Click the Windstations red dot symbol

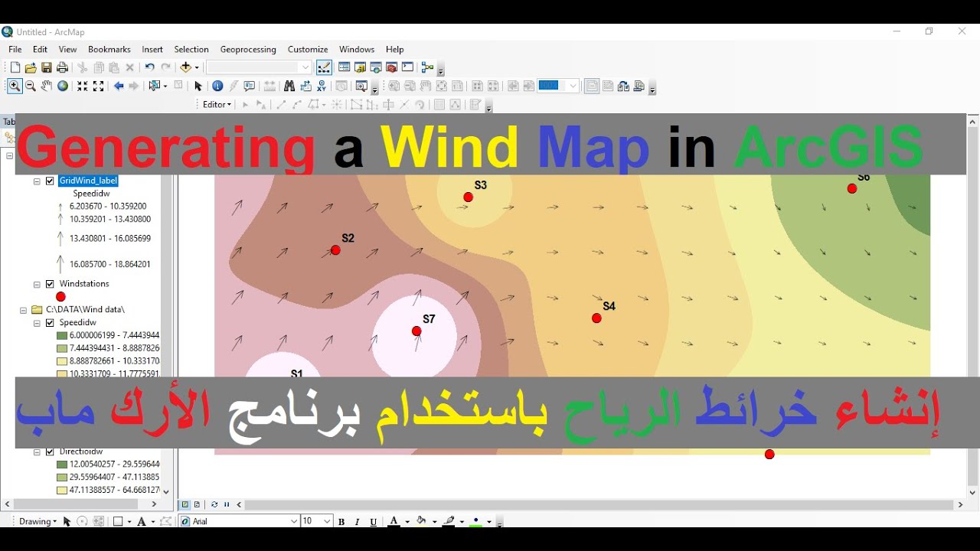click(61, 297)
